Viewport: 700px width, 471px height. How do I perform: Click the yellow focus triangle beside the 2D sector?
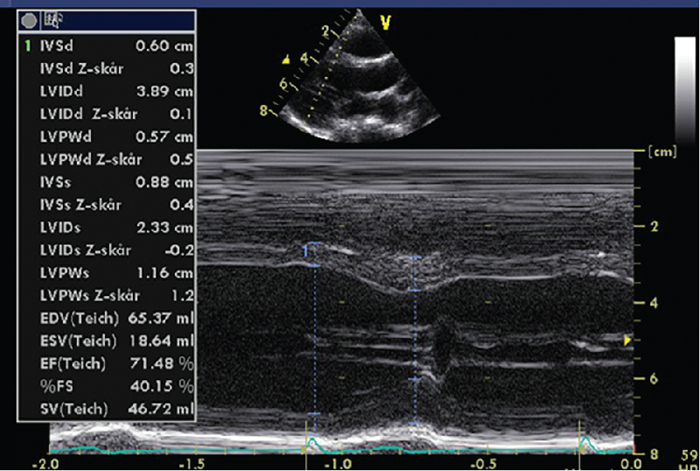[287, 58]
